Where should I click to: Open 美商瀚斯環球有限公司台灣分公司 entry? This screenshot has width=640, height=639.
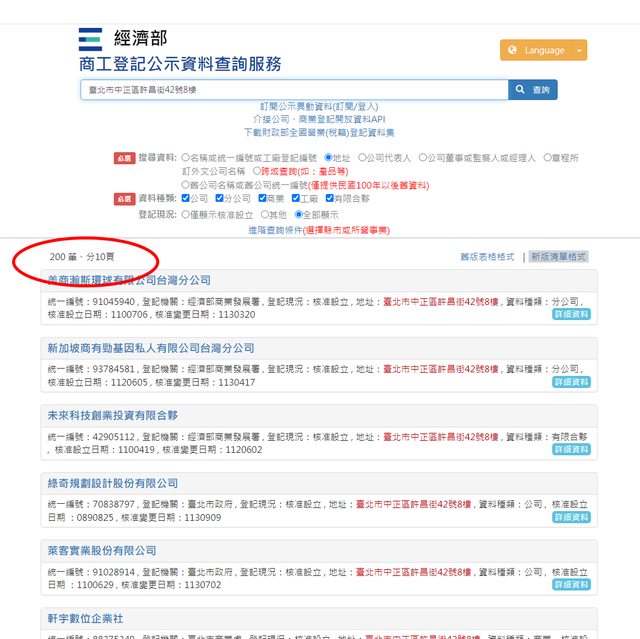129,281
